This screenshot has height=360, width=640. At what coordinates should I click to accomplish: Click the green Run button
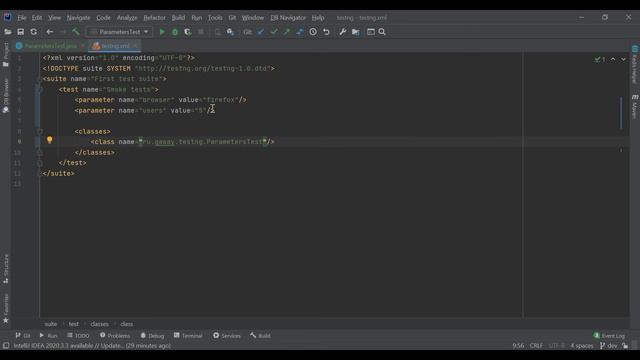[162, 32]
